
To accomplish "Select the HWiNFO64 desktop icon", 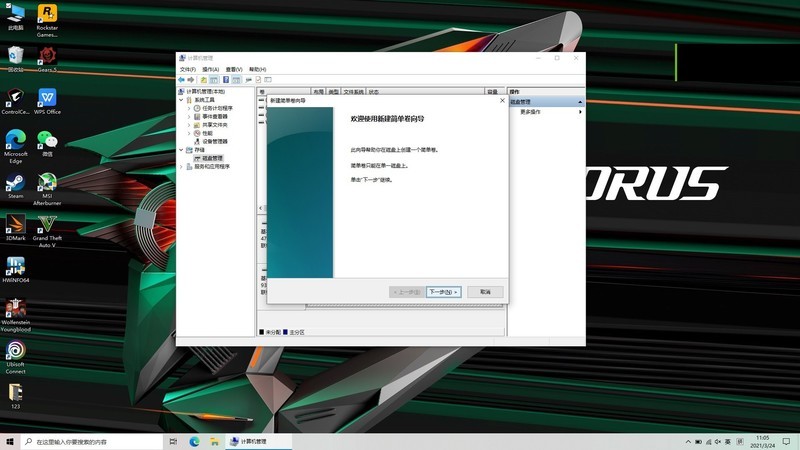I will point(15,269).
